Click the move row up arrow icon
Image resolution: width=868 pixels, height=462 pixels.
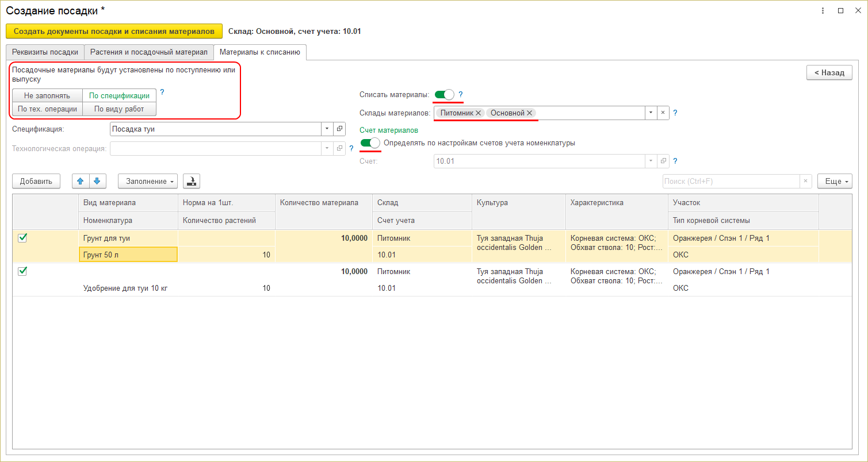(x=81, y=181)
